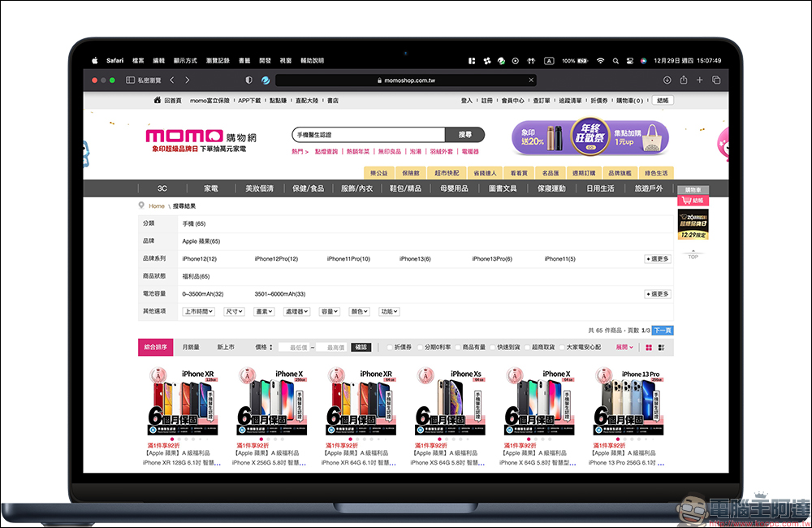Expand filters with the pink 展開 link
The height and width of the screenshot is (528, 812).
click(624, 347)
